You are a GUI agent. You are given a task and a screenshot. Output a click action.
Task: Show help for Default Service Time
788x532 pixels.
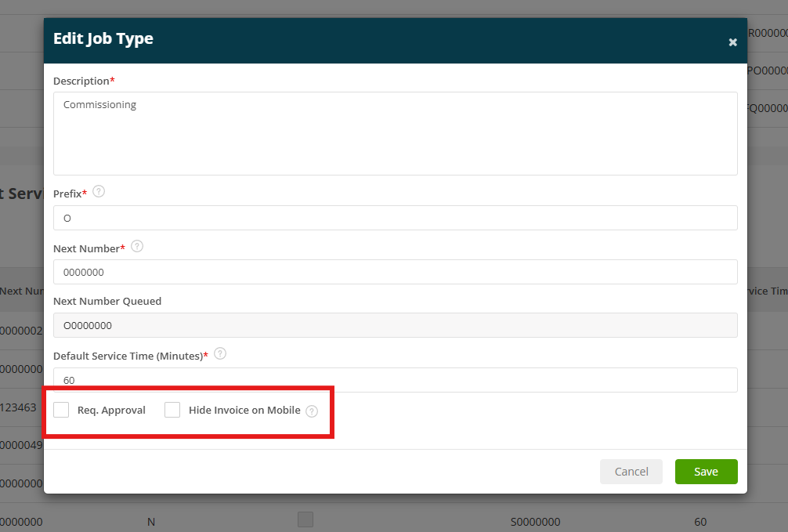pyautogui.click(x=220, y=353)
